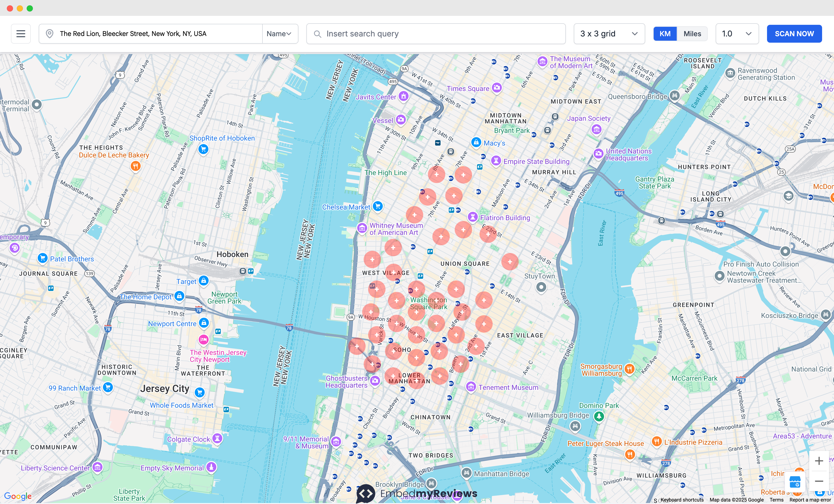
Task: Click the United Nations Headquarters icon
Action: pos(598,154)
